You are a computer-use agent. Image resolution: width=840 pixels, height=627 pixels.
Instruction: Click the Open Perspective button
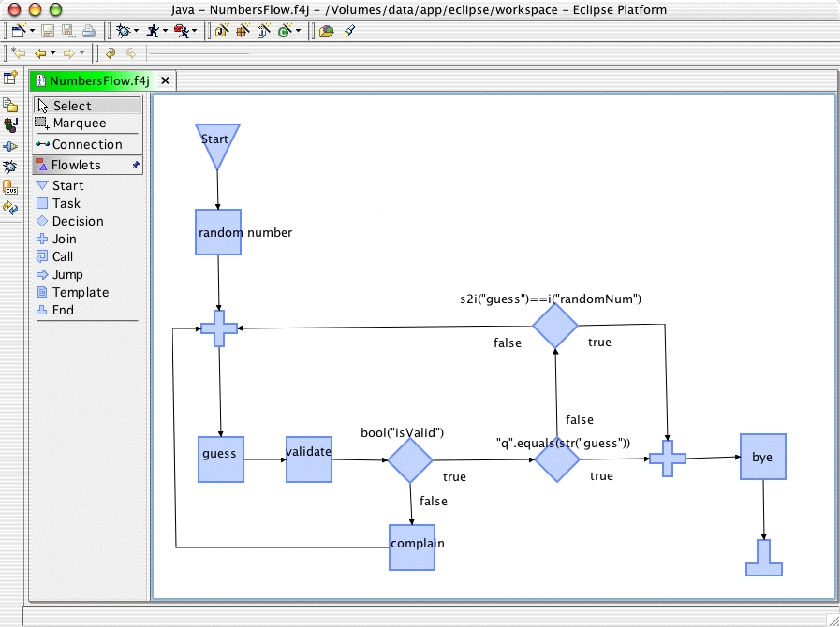click(x=11, y=79)
